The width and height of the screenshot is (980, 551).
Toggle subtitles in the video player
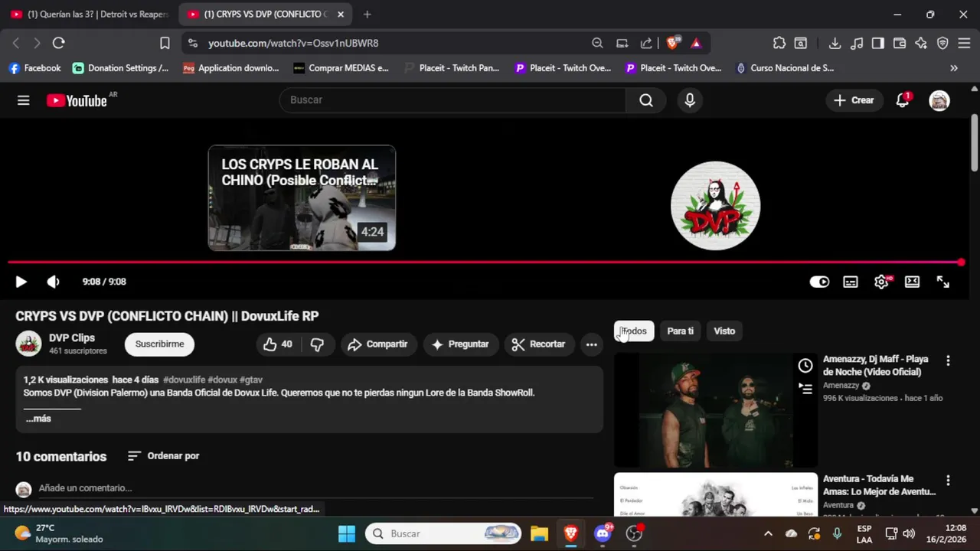pos(851,282)
